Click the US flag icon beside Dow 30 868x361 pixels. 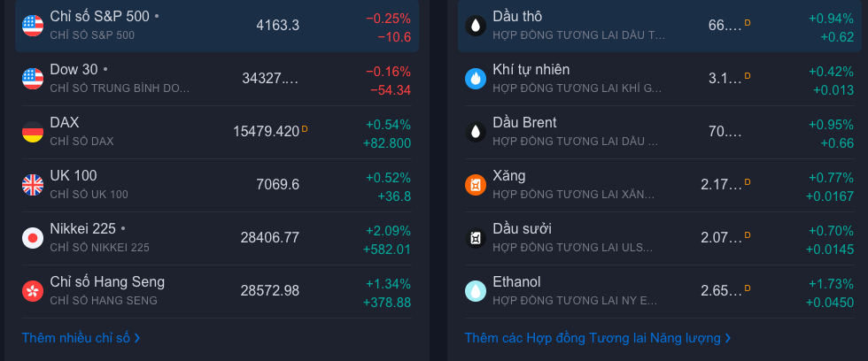pos(33,79)
